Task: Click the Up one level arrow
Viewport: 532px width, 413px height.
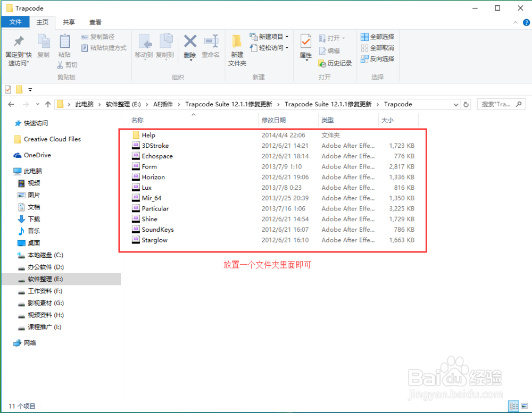Action: 48,104
